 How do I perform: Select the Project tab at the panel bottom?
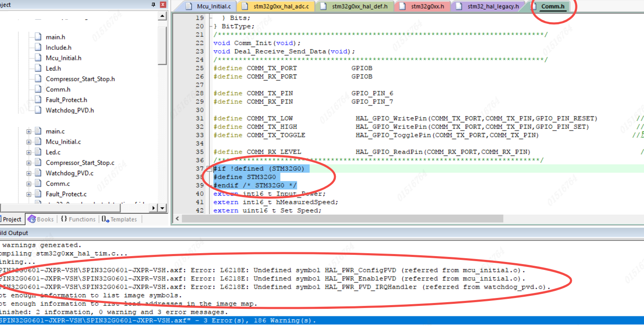tap(11, 219)
